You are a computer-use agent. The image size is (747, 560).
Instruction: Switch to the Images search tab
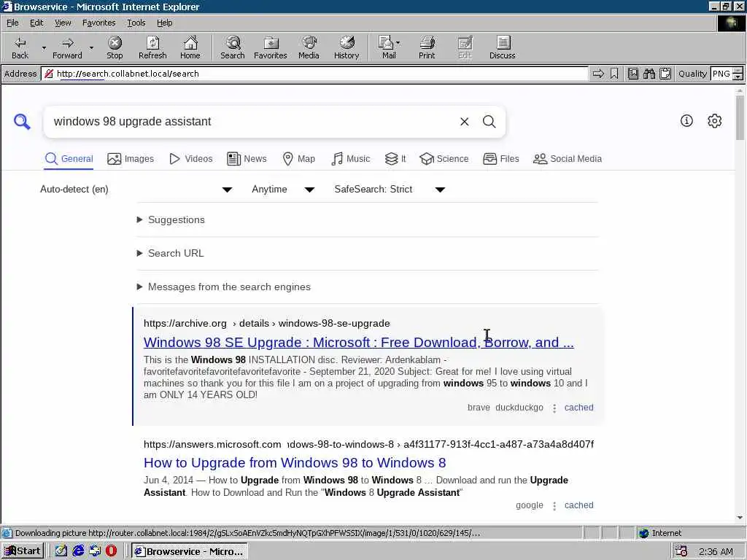[x=131, y=159]
